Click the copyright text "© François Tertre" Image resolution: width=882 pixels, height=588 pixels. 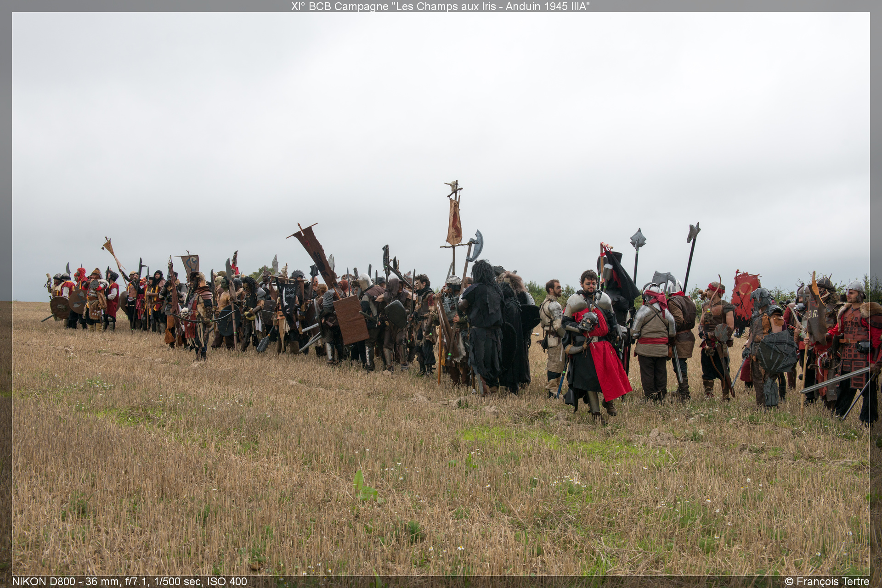coord(827,581)
